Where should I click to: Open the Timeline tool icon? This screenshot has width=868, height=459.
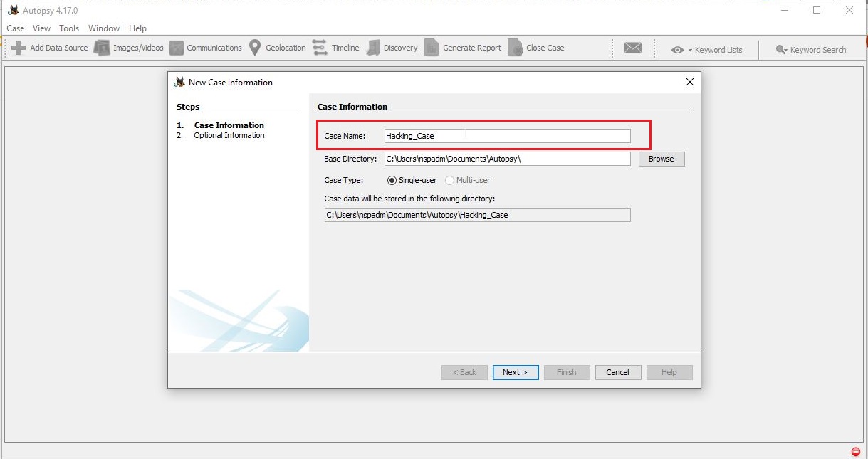coord(320,48)
